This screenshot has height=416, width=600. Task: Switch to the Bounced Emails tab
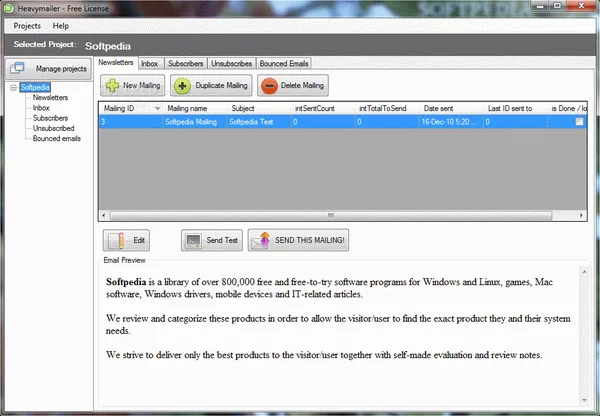(x=284, y=64)
